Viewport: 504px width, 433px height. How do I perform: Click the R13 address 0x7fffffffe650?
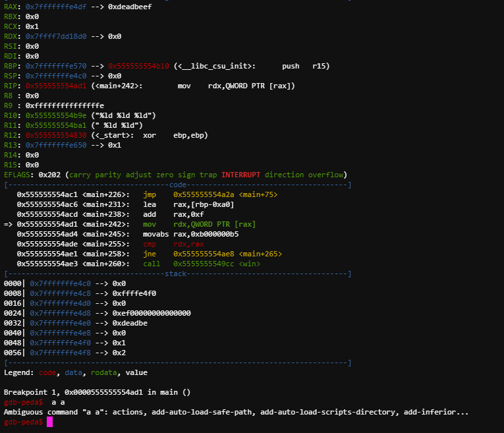pos(56,145)
